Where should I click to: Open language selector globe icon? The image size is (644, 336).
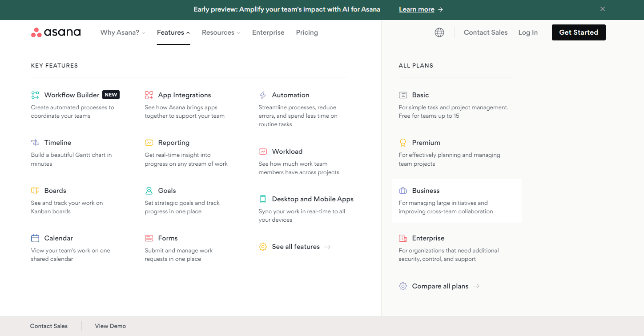pyautogui.click(x=439, y=32)
